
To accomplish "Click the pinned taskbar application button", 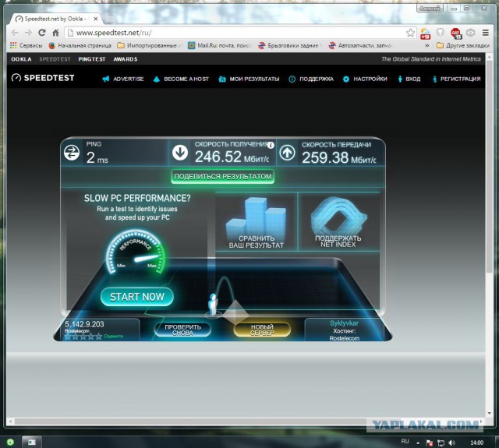I will tap(32, 442).
